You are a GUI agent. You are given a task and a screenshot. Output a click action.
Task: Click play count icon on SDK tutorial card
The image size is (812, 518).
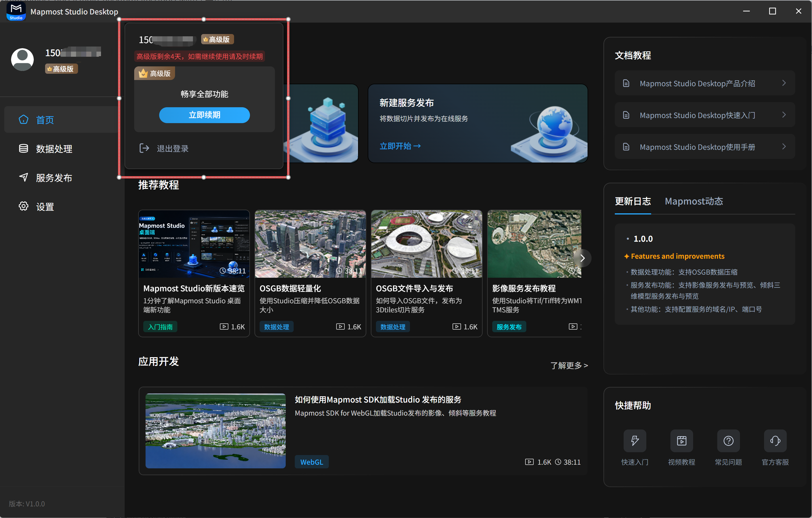click(x=529, y=462)
